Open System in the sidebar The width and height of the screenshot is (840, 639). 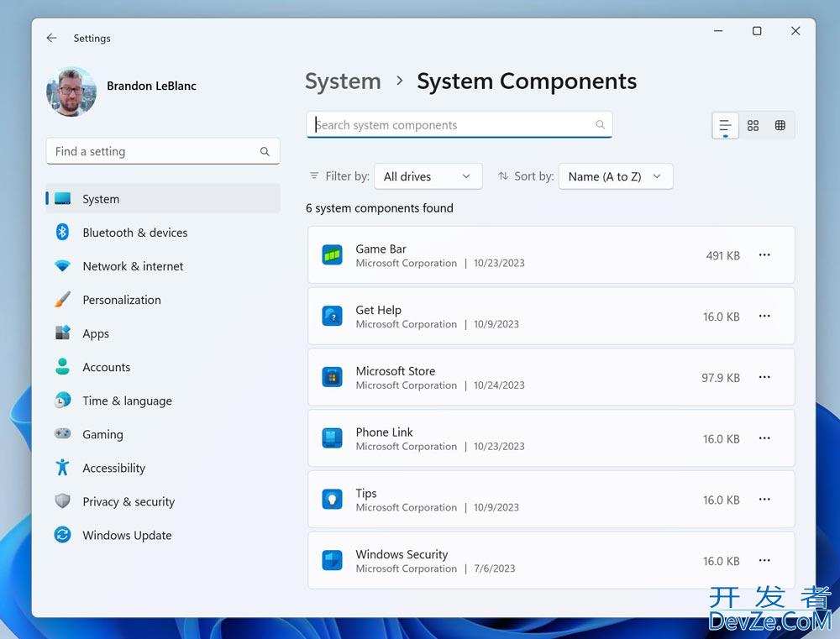tap(163, 199)
